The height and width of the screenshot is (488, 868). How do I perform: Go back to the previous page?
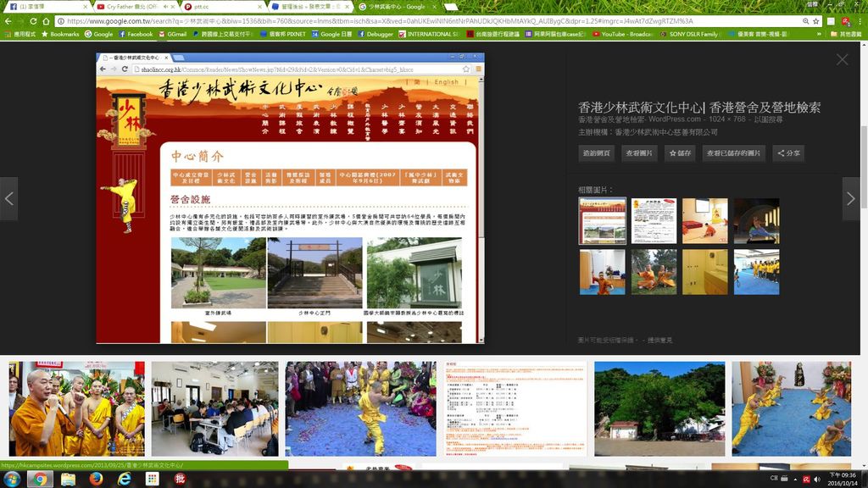(8, 21)
